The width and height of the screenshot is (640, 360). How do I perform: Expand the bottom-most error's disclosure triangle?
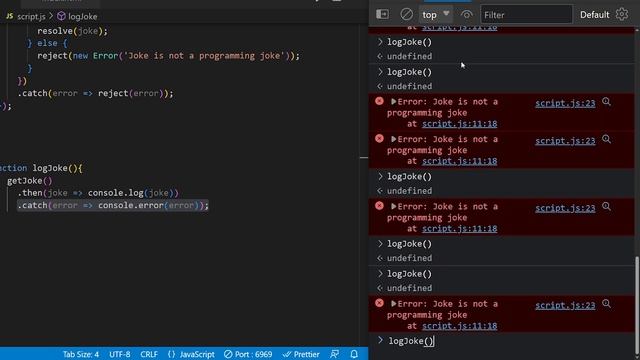[393, 304]
